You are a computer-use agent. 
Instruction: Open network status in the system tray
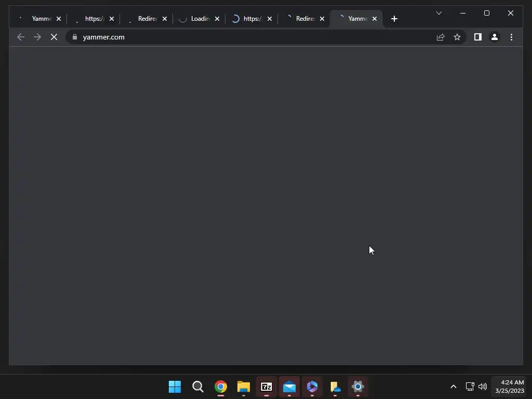470,387
